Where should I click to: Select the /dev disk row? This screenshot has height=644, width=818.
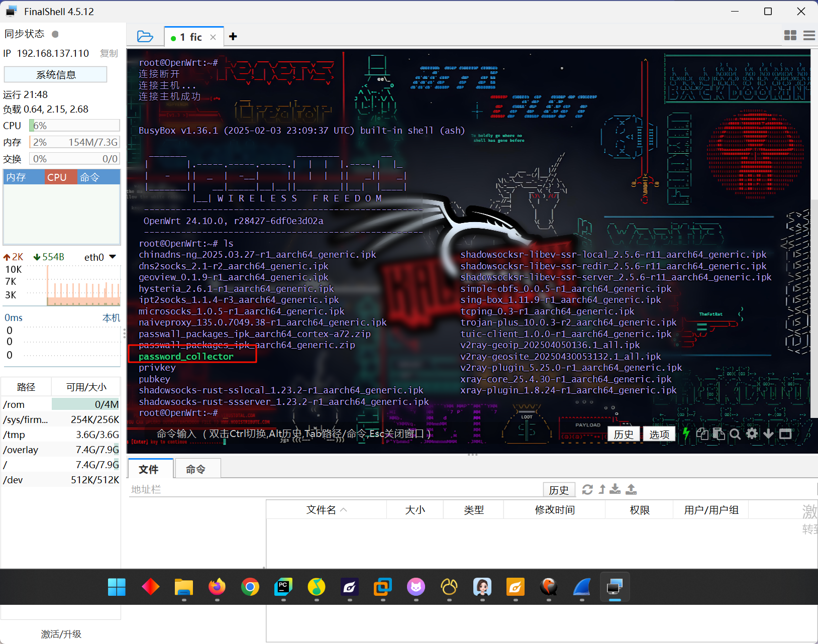coord(61,480)
